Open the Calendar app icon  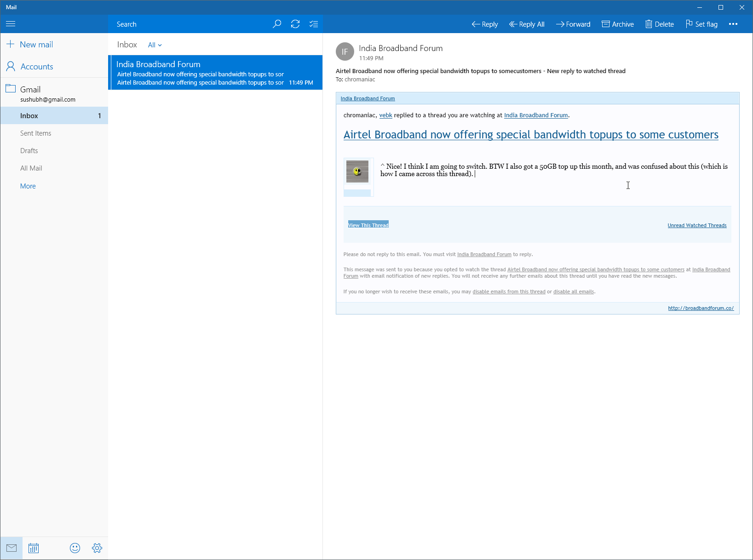click(x=34, y=548)
